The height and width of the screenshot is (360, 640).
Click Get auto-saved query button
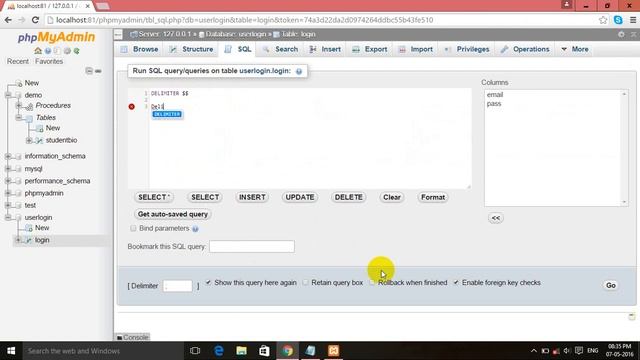tap(173, 214)
